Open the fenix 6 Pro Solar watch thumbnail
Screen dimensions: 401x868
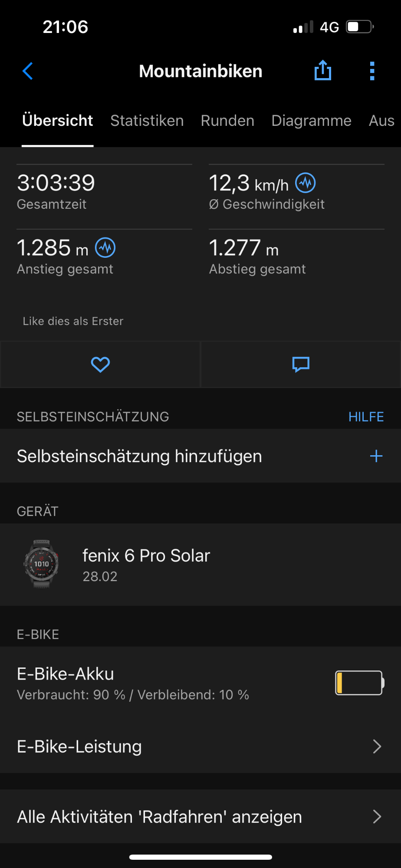tap(41, 564)
